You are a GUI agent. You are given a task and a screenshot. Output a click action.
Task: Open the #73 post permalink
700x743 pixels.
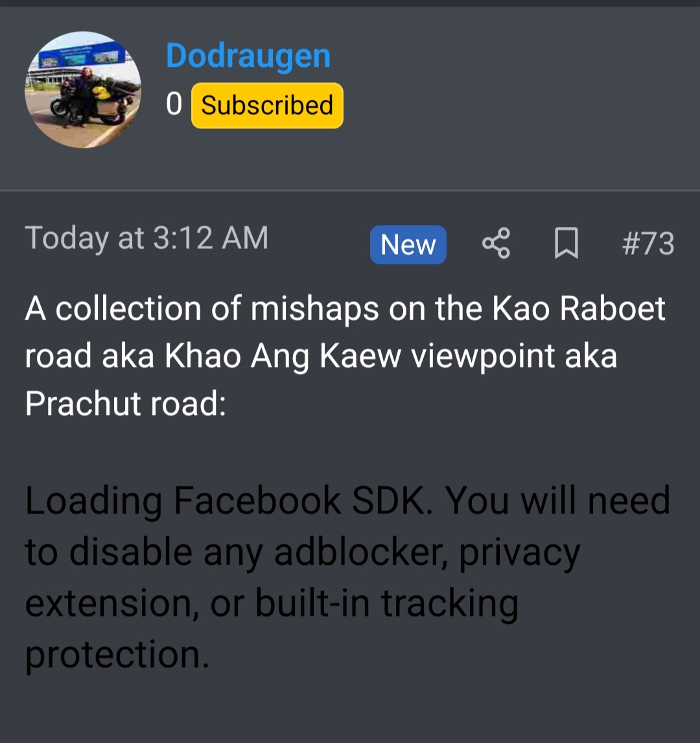click(648, 244)
